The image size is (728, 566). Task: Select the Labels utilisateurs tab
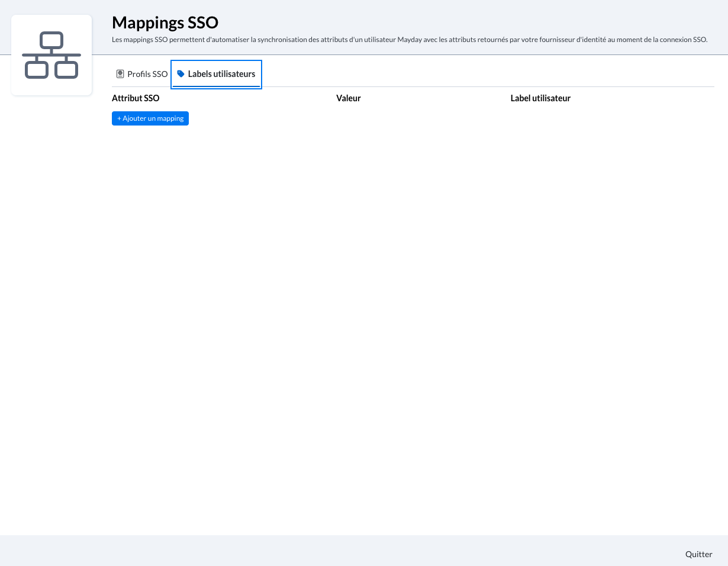pyautogui.click(x=221, y=74)
